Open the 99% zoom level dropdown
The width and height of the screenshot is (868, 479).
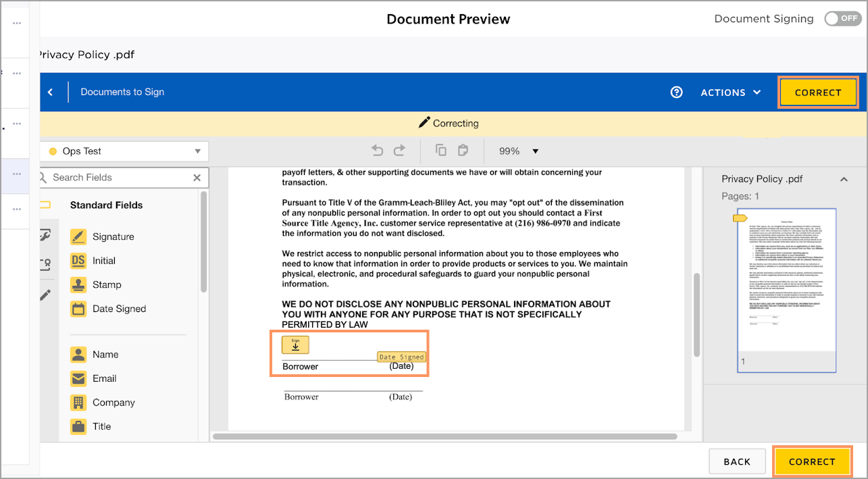pos(524,151)
